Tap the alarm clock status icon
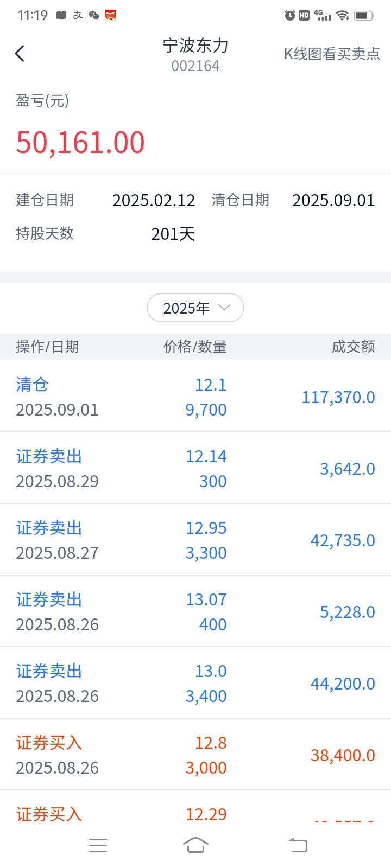The image size is (391, 868). click(x=290, y=15)
